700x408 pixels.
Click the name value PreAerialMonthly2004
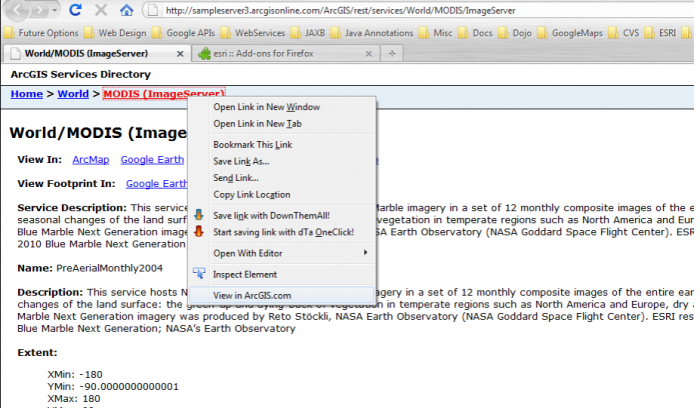[x=109, y=268]
